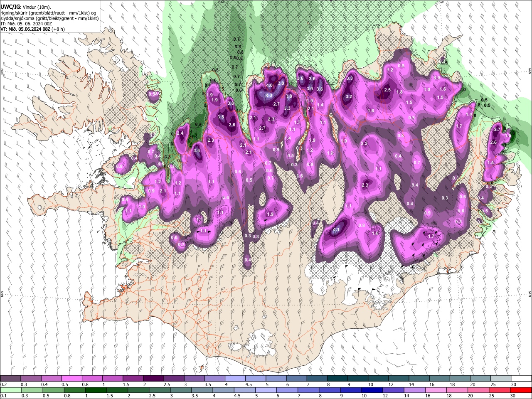
Task: Click the '20W' longitude label
Action: (x=221, y=2)
